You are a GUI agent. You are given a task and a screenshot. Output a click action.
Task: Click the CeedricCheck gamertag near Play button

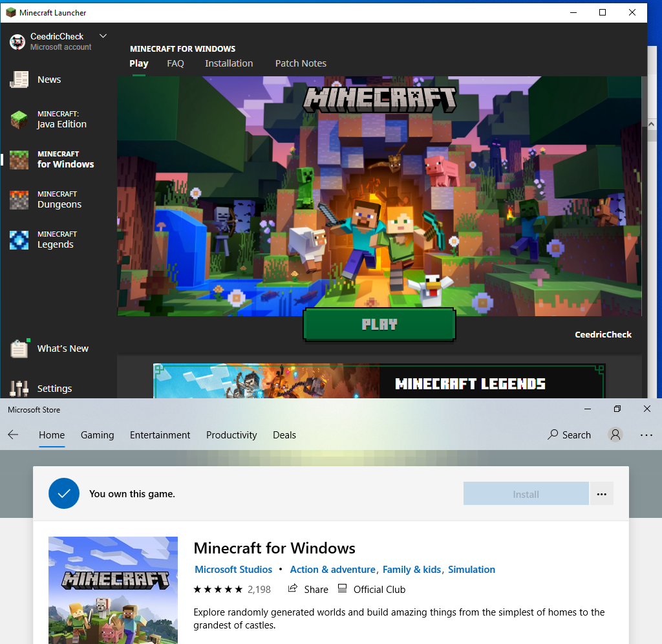point(603,334)
